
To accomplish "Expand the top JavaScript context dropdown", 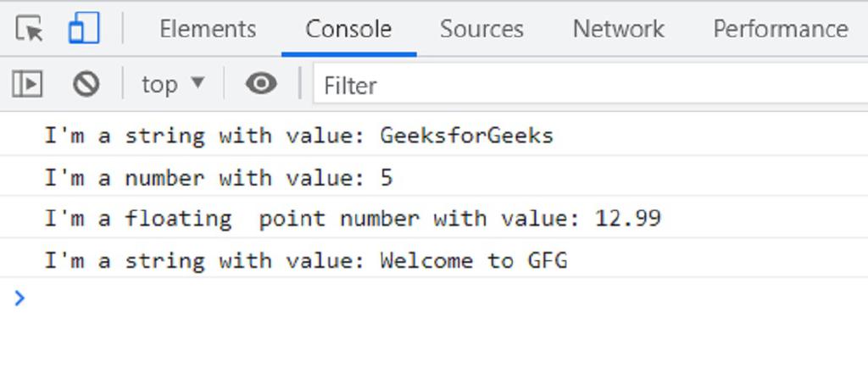I will (x=173, y=84).
